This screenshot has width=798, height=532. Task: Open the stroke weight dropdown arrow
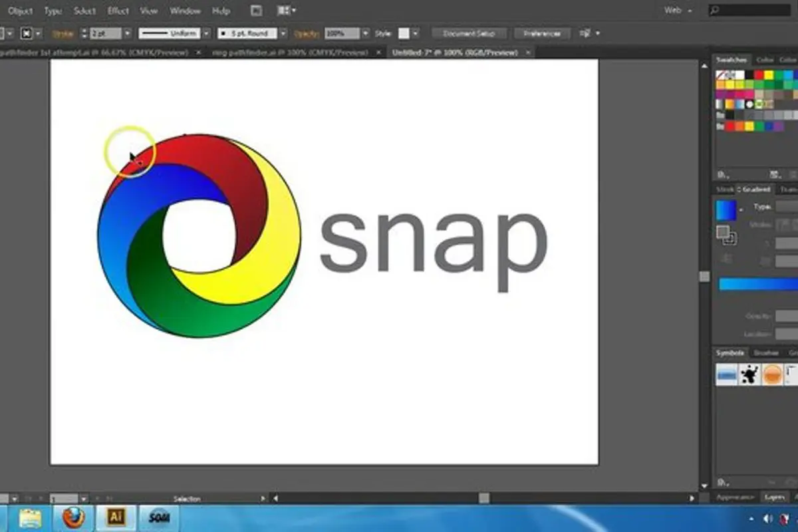[127, 33]
